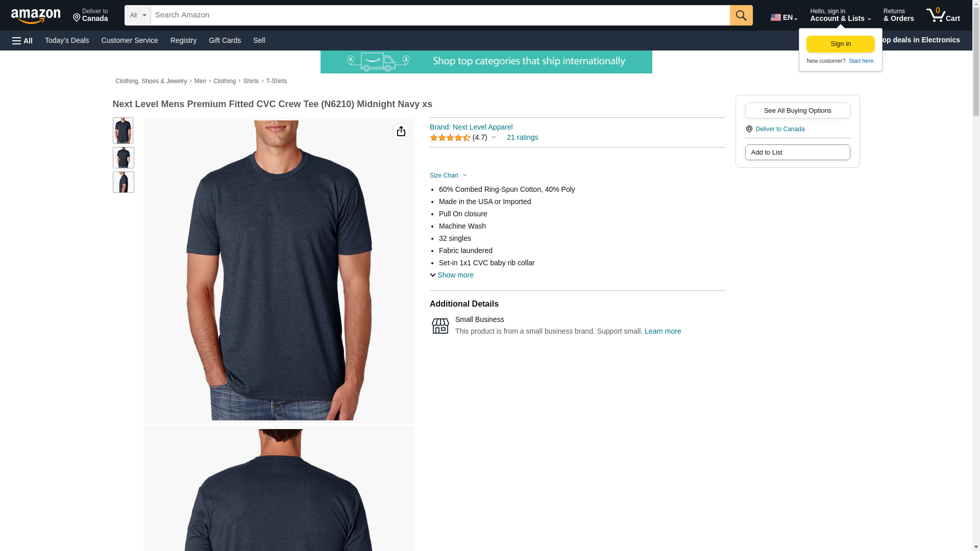The width and height of the screenshot is (980, 551).
Task: Open Today's Deals menu item
Action: [67, 40]
